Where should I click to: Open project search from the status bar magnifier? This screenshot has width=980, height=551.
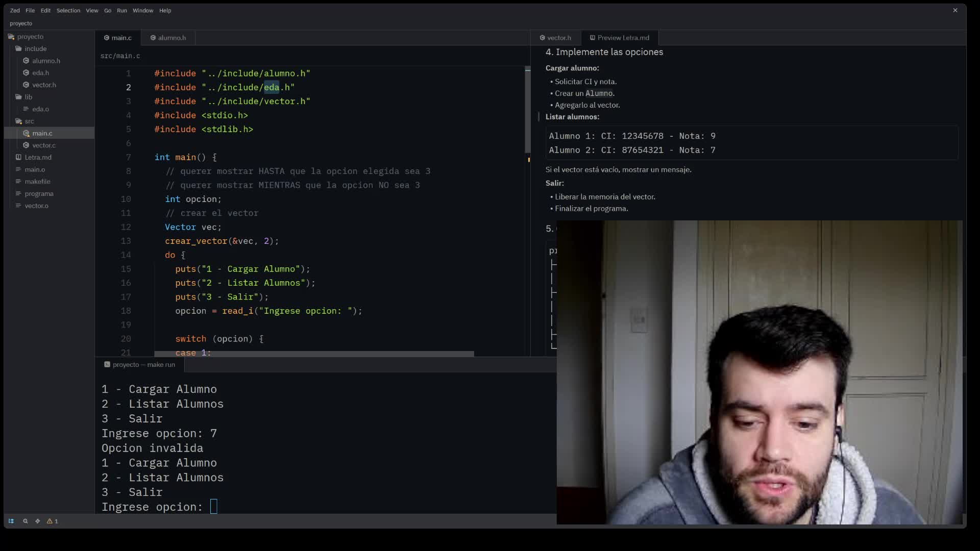click(x=25, y=521)
